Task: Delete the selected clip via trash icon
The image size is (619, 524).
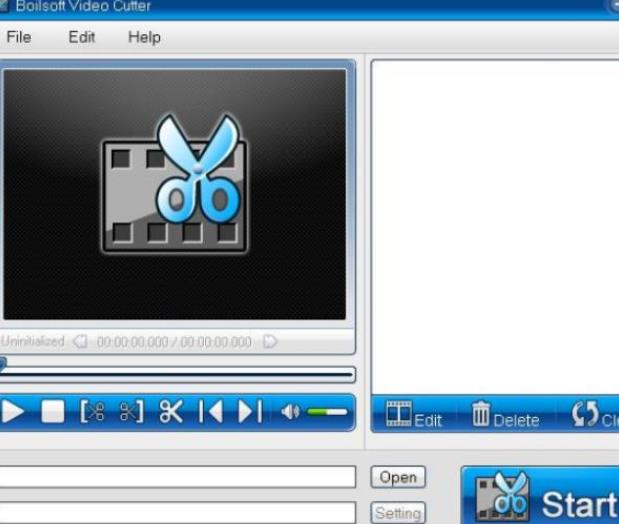Action: point(505,415)
